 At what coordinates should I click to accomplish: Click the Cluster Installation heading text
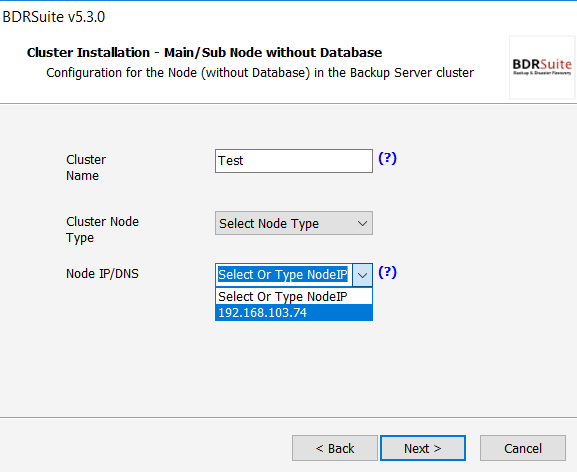pos(204,53)
